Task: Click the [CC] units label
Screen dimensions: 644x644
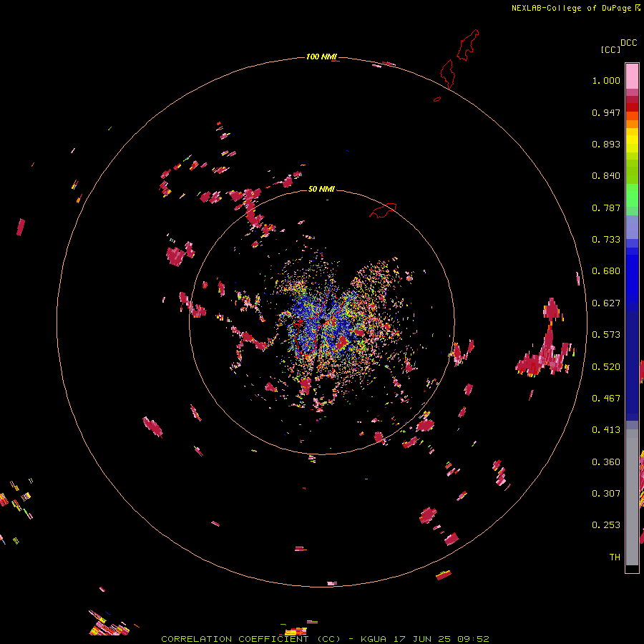Action: (611, 49)
